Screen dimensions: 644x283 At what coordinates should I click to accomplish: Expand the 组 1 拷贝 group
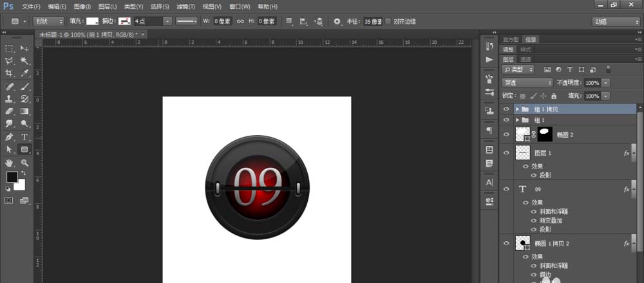[517, 109]
